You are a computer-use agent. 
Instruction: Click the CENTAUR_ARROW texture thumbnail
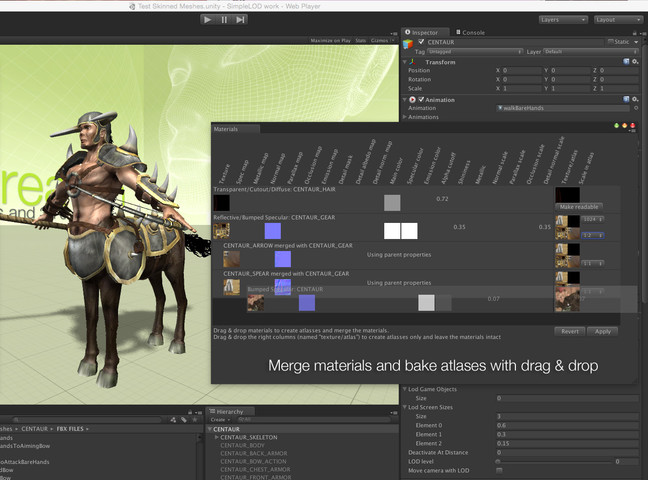pos(231,259)
